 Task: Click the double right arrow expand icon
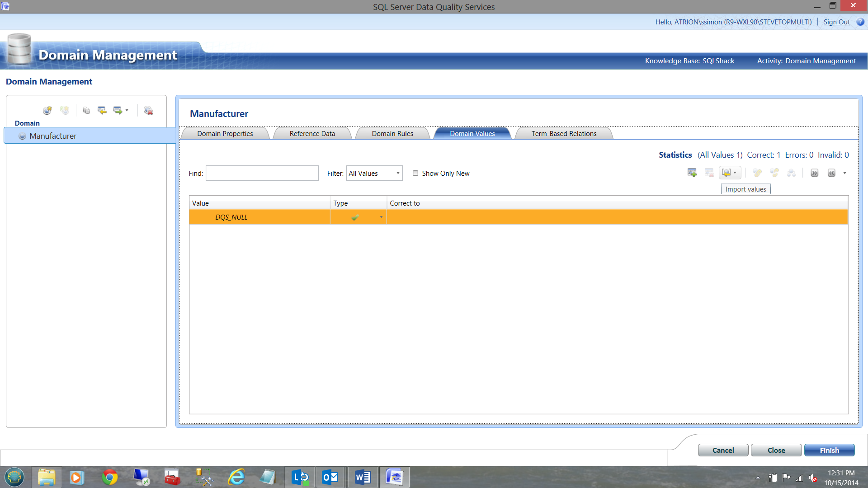814,173
